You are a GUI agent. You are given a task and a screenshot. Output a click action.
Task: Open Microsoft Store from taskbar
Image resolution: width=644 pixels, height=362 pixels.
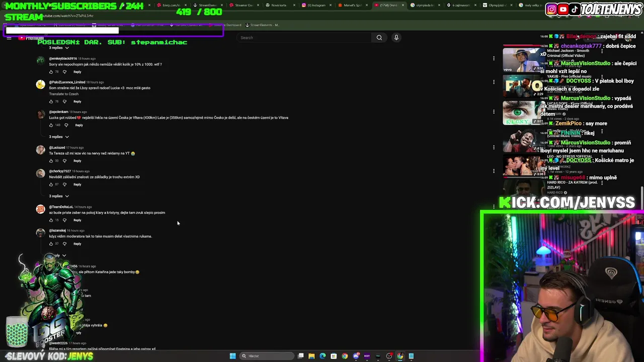[x=334, y=356]
